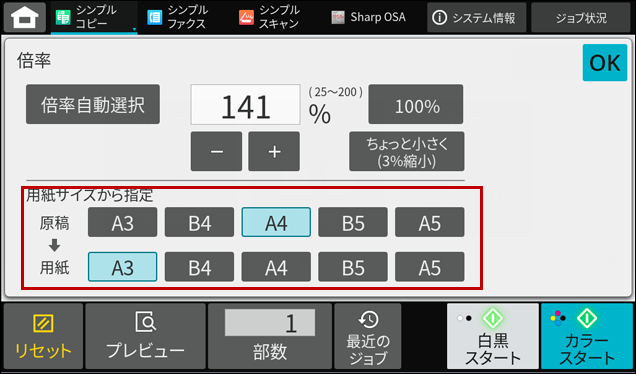Start copying with 白黒スタート
Viewport: 636px width, 374px height.
click(493, 336)
